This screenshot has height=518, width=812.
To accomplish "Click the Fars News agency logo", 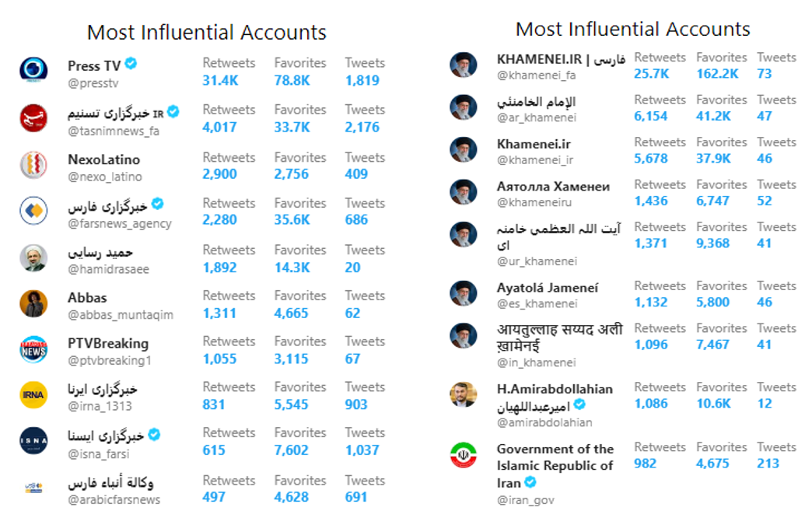I will [x=33, y=211].
